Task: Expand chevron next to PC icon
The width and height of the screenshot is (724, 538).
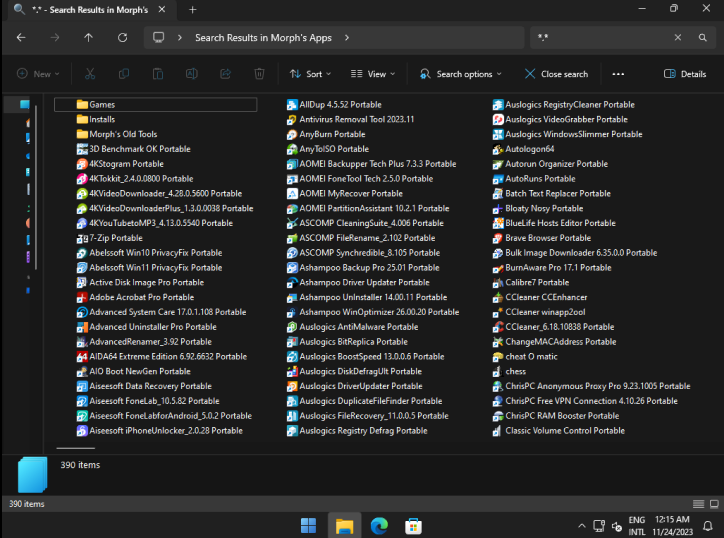Action: click(x=180, y=38)
